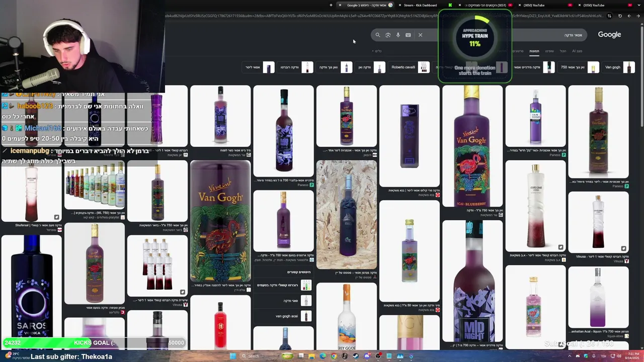The image size is (644, 362).
Task: Select the All (הכל) results tab
Action: (x=563, y=51)
